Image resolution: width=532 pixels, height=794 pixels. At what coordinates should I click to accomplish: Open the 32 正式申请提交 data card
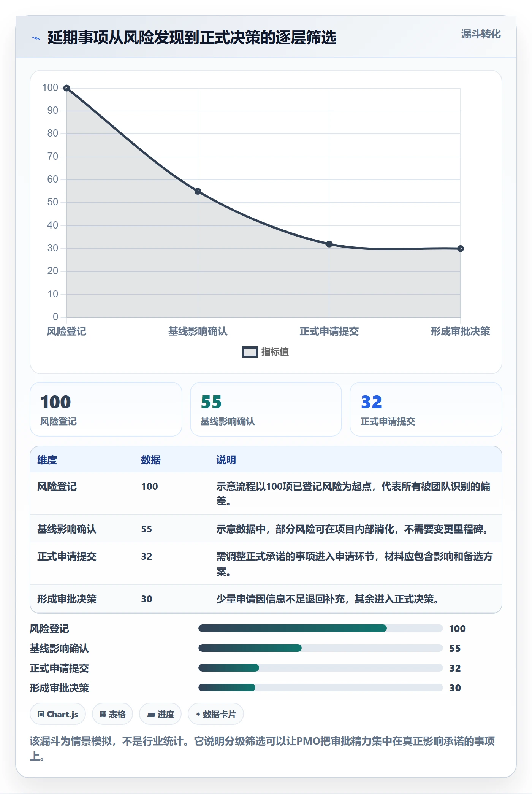426,409
